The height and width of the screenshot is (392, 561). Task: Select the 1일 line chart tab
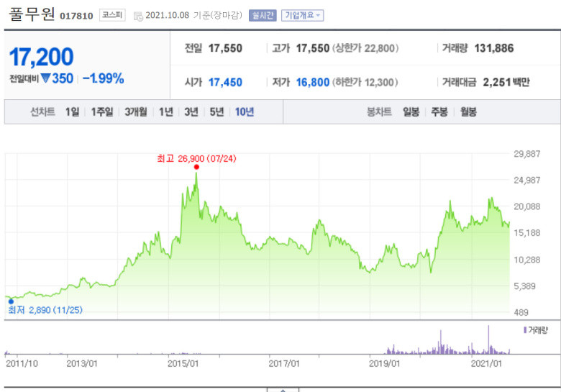point(72,112)
